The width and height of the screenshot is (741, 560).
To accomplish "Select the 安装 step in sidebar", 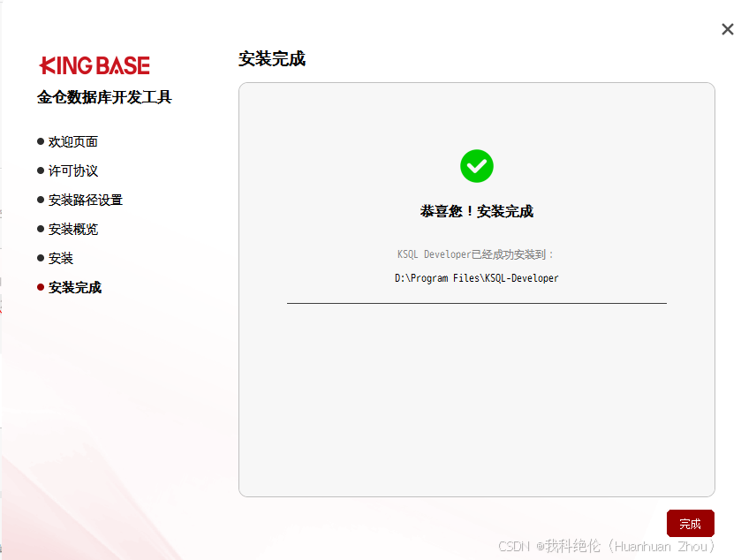I will pos(56,259).
